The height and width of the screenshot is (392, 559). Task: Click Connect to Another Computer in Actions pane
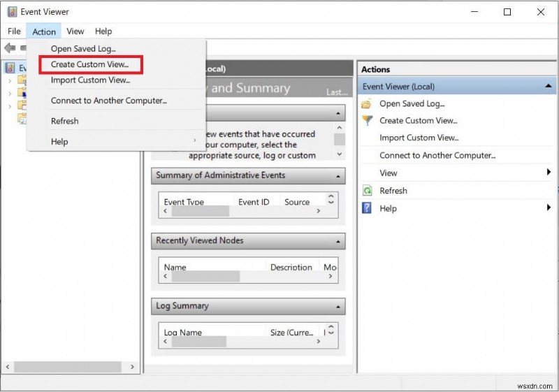click(437, 155)
